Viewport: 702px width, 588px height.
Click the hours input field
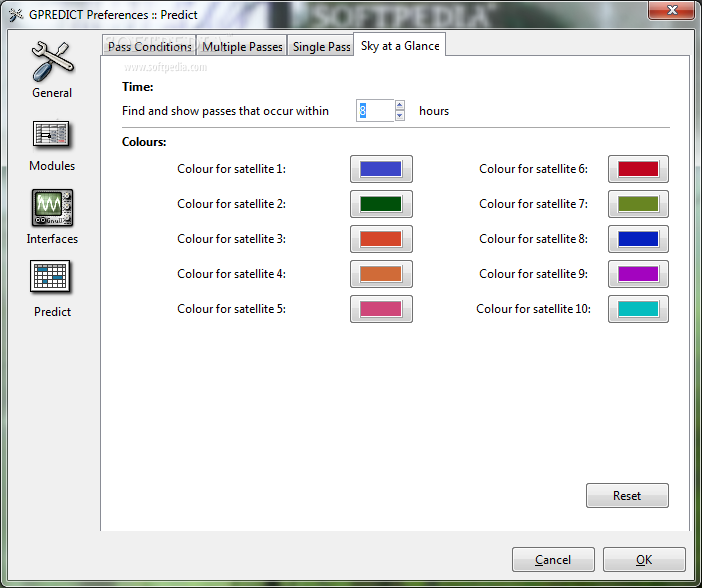(x=375, y=111)
